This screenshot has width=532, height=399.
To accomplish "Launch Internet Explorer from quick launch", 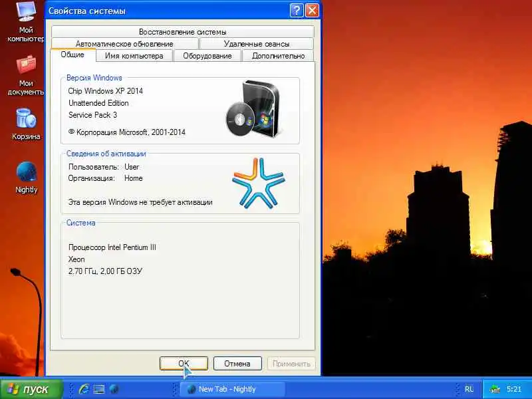I will 84,389.
